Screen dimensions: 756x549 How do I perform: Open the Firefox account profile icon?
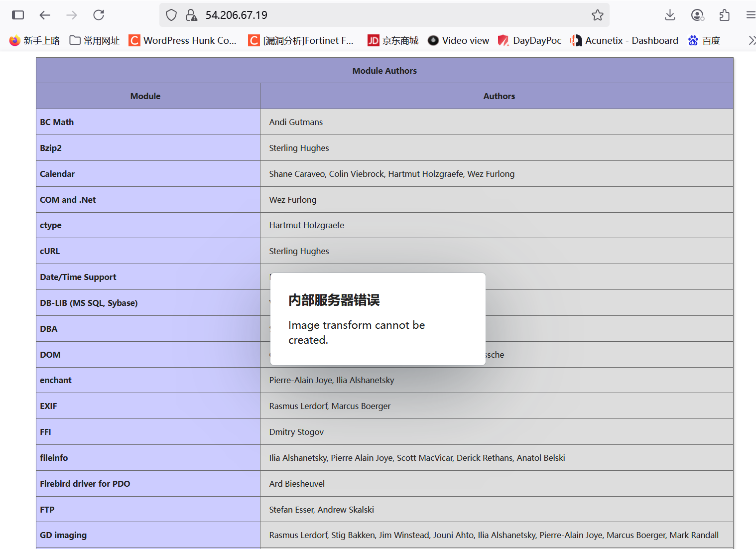click(697, 15)
